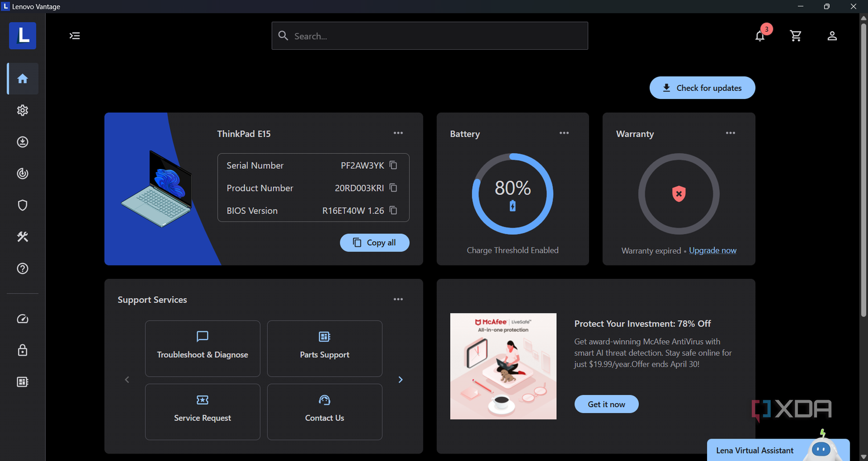Expand the sidebar navigation menu toggle
This screenshot has width=868, height=461.
(x=75, y=36)
